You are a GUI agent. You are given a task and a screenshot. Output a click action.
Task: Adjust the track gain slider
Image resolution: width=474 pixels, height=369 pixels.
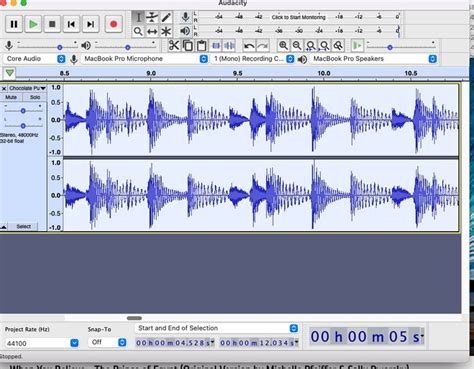[x=23, y=110]
